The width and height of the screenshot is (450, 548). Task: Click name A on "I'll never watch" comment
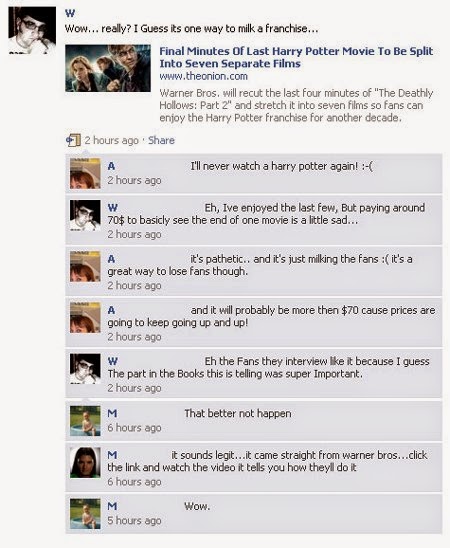click(x=111, y=166)
